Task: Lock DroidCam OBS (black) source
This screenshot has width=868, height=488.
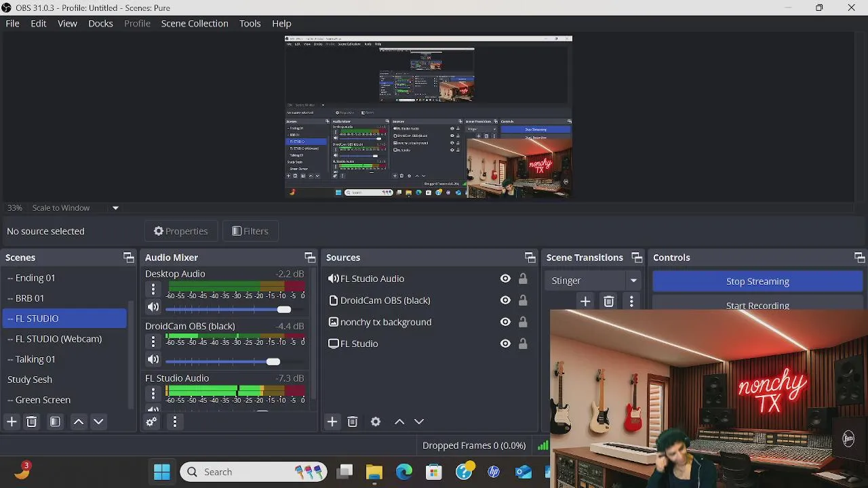Action: [523, 300]
